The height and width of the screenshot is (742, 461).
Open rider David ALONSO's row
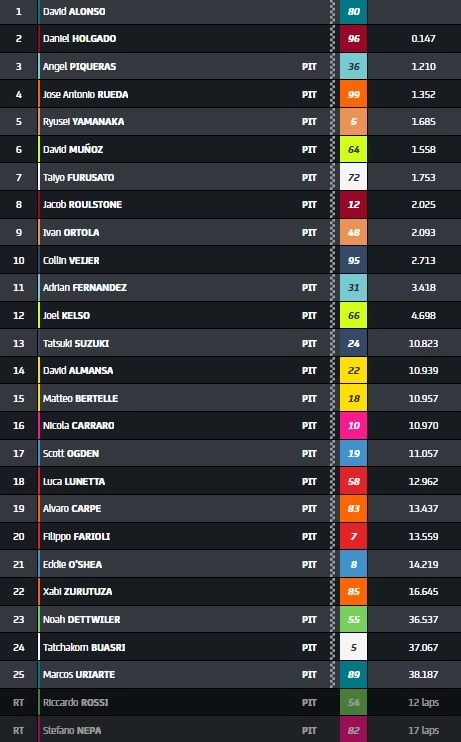coord(230,11)
